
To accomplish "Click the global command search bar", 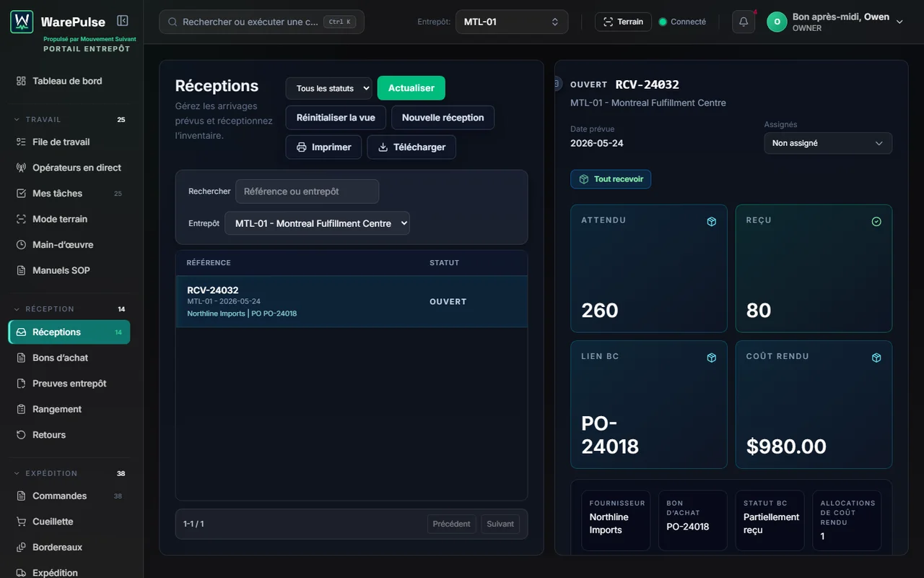I will (x=261, y=22).
